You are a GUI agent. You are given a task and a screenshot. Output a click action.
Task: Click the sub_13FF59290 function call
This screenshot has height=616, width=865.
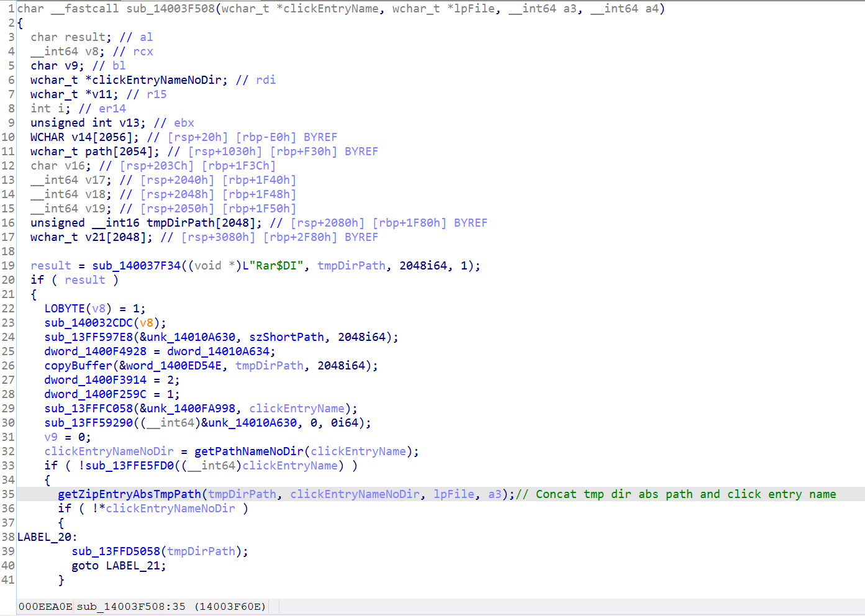click(x=88, y=423)
